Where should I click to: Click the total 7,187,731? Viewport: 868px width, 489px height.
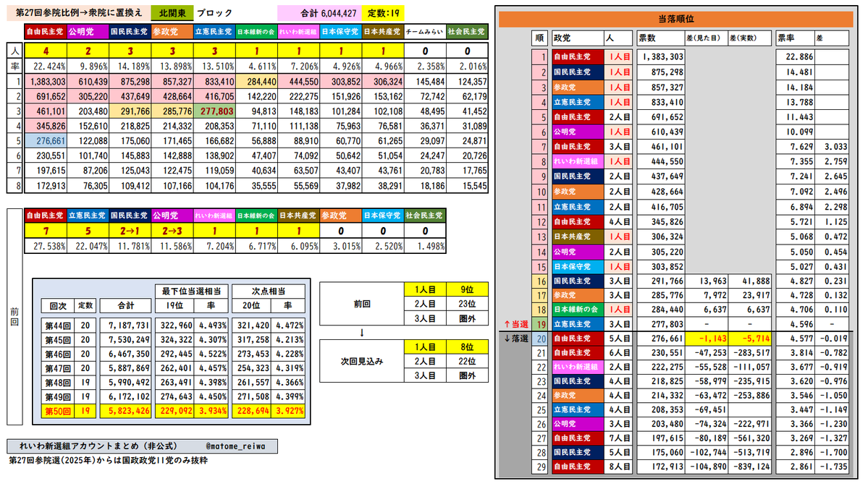coord(126,326)
